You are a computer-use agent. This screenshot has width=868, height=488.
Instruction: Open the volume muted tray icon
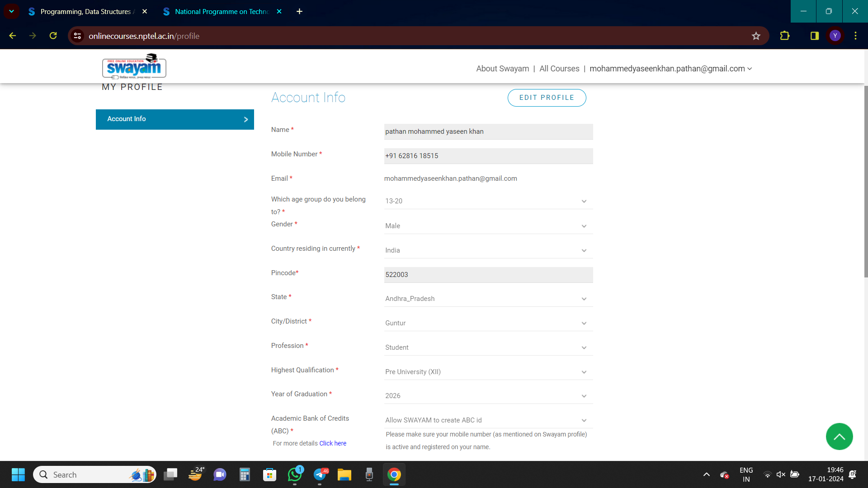[781, 474]
